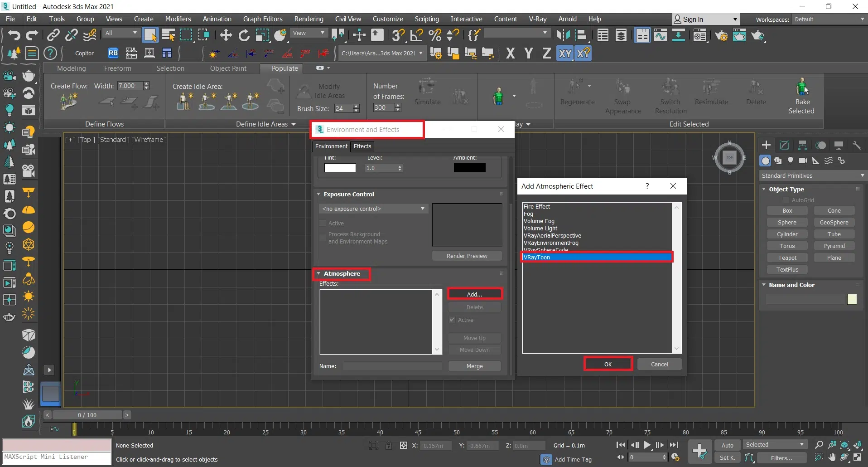Restrict transform to X axis
868x467 pixels.
pyautogui.click(x=510, y=54)
